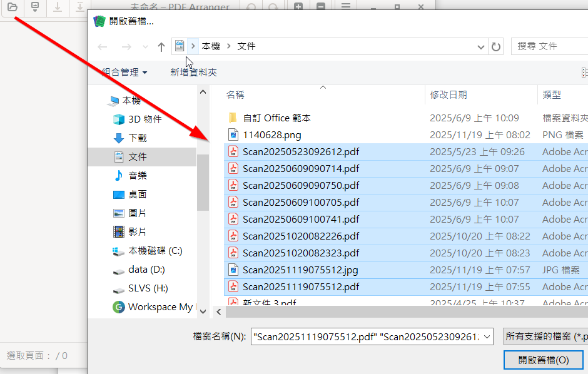The image size is (588, 374).
Task: Open the 自訂 Office 範本 folder
Action: pos(276,118)
